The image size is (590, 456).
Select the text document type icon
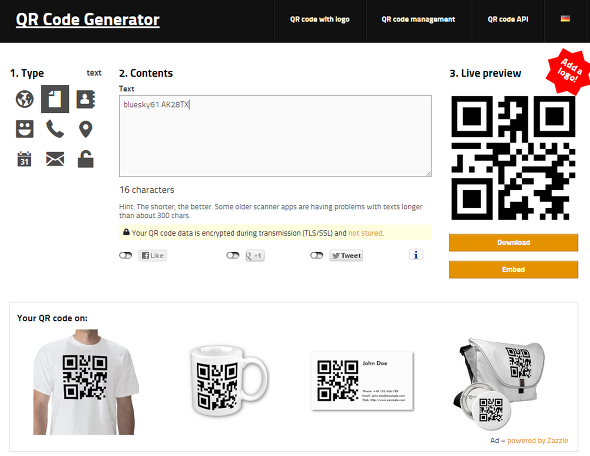click(55, 99)
